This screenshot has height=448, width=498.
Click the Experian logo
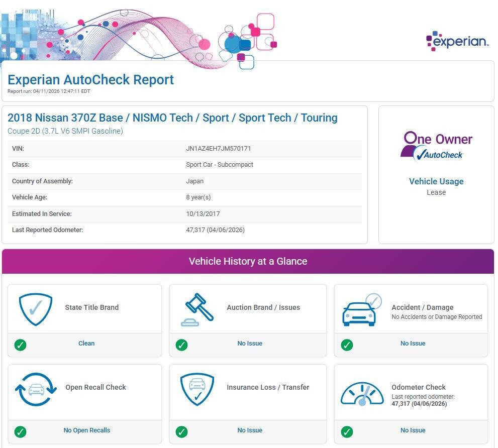click(457, 42)
